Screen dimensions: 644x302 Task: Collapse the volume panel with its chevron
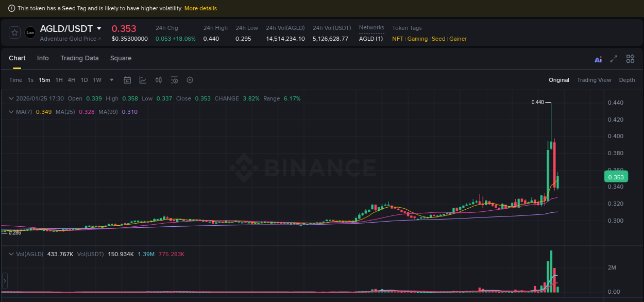(x=10, y=254)
